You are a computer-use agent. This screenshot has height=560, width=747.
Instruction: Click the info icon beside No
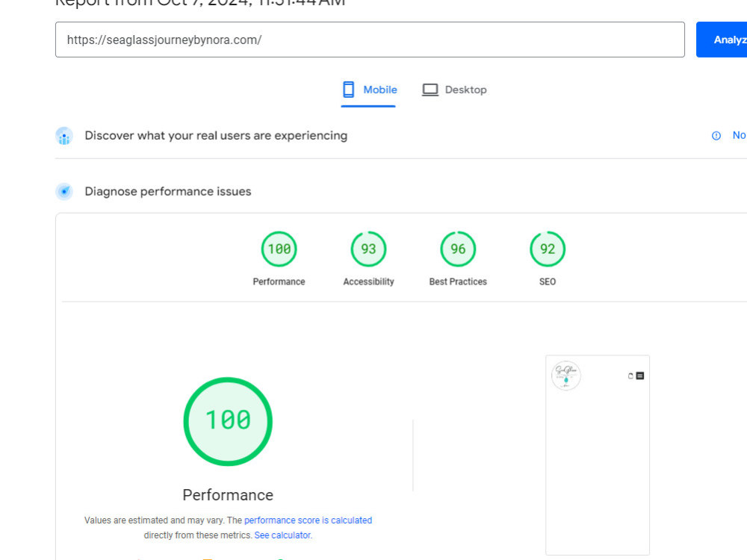click(x=716, y=136)
